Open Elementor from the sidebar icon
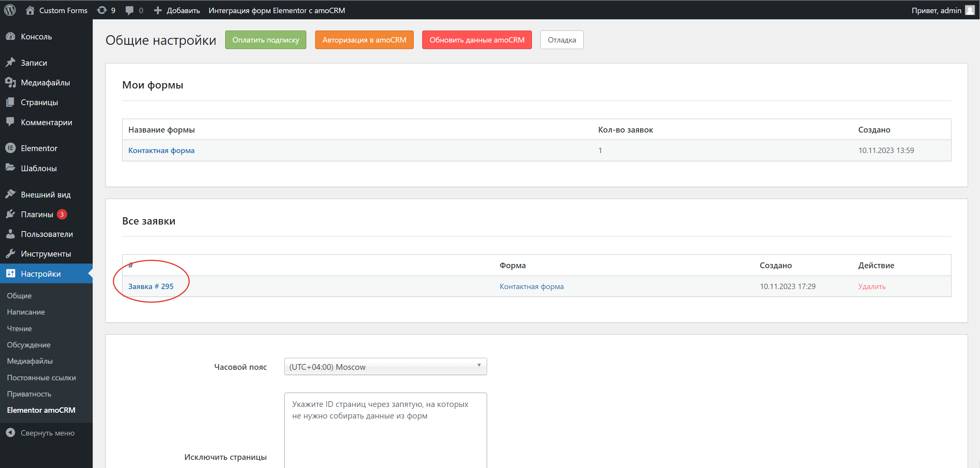This screenshot has width=980, height=468. (x=10, y=148)
